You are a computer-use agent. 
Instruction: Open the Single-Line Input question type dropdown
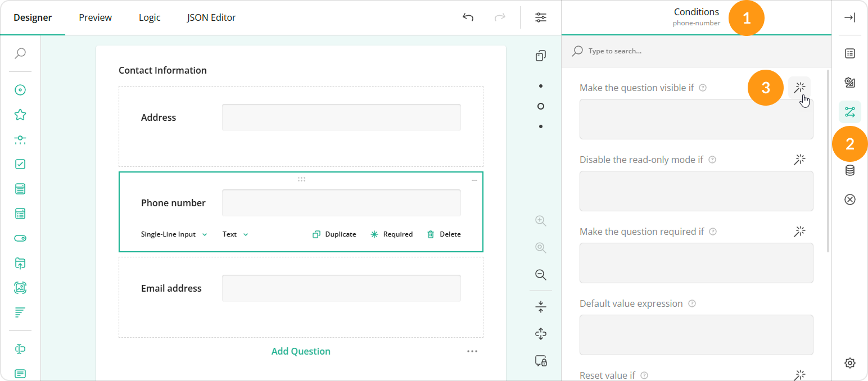pyautogui.click(x=174, y=234)
